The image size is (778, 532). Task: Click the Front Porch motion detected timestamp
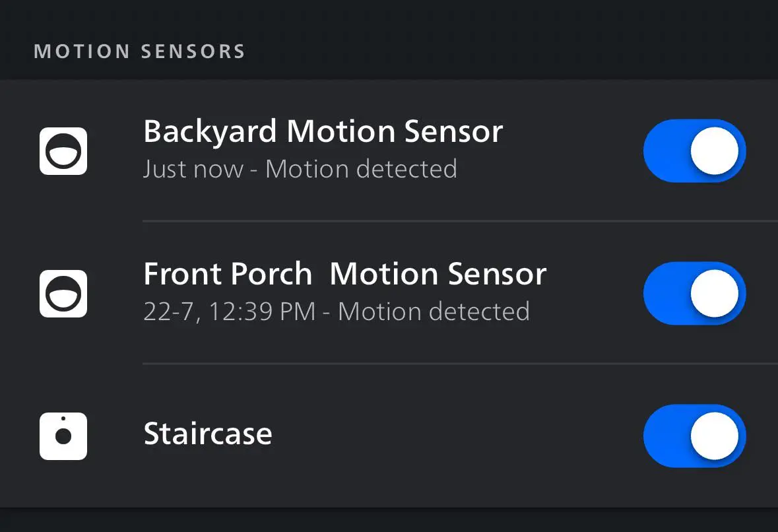click(337, 311)
